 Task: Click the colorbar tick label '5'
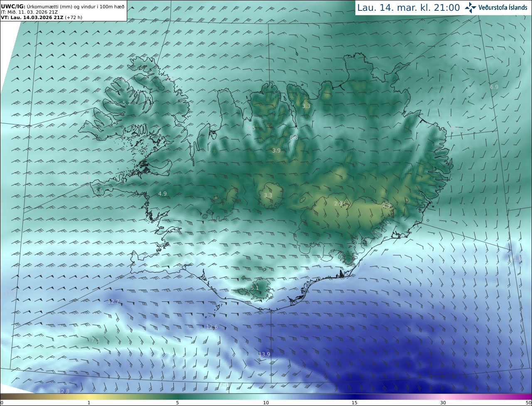click(177, 403)
